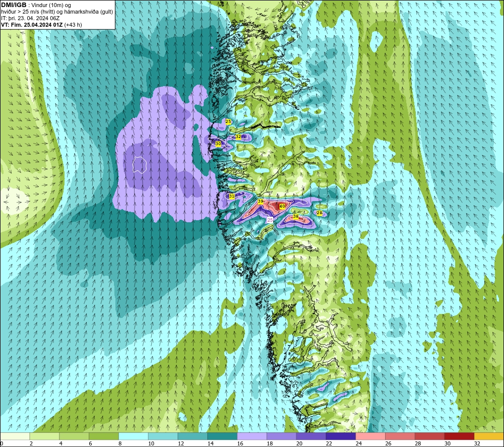
Task: Select legend tick value 28
Action: pos(418,443)
